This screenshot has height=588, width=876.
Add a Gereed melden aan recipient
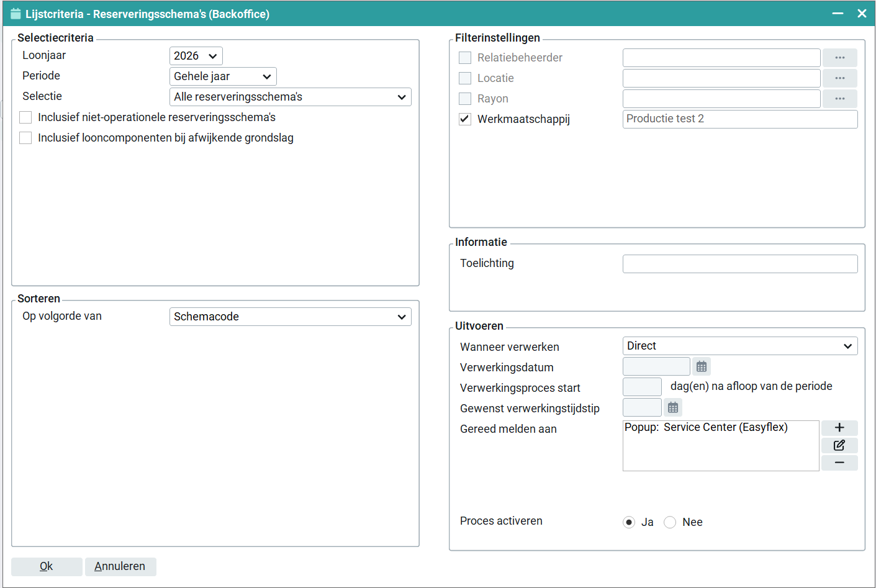[x=839, y=428]
